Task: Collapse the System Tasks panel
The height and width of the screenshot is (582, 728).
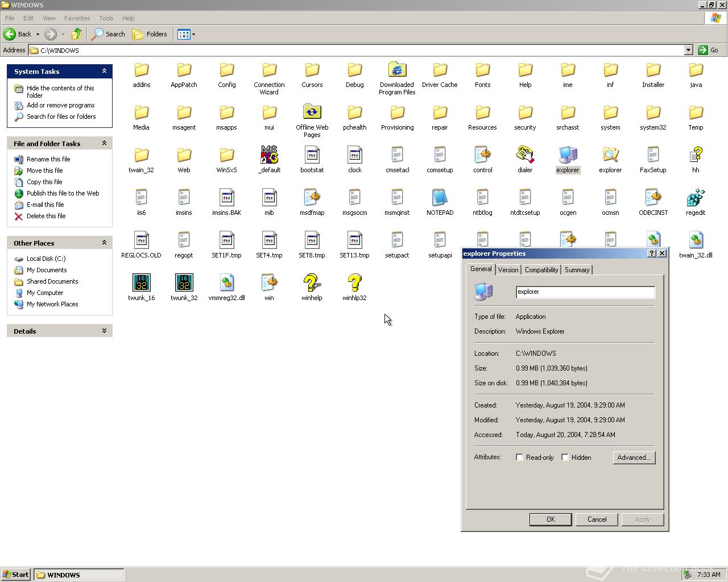Action: coord(104,71)
